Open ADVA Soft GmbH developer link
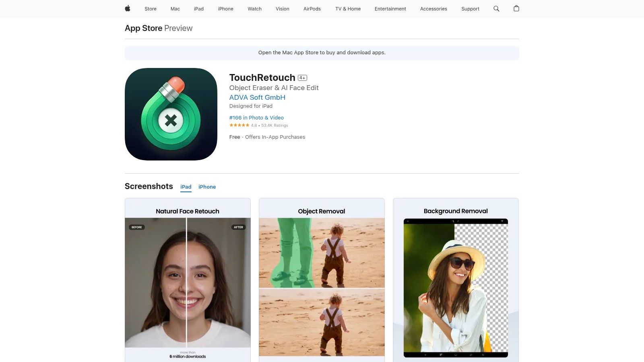This screenshot has height=362, width=644. 257,97
